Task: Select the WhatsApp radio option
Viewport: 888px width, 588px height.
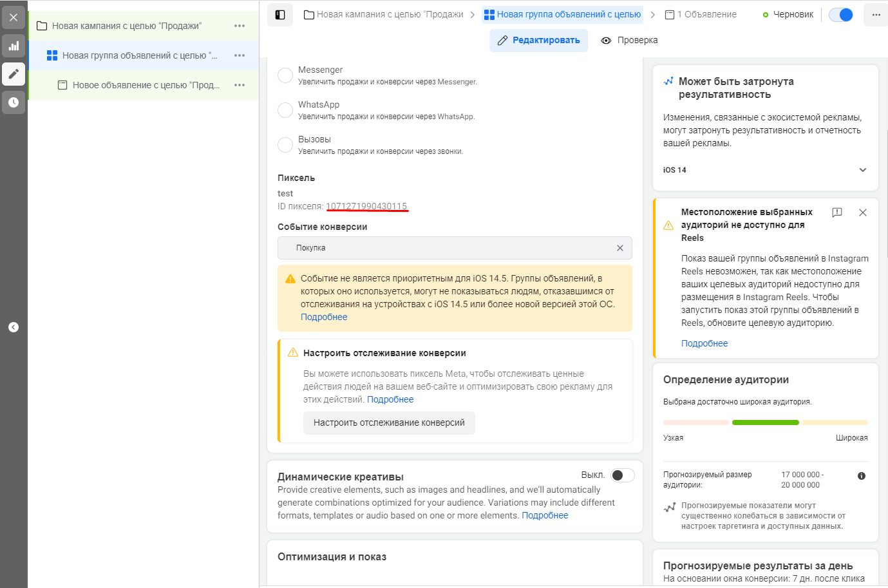Action: 285,110
